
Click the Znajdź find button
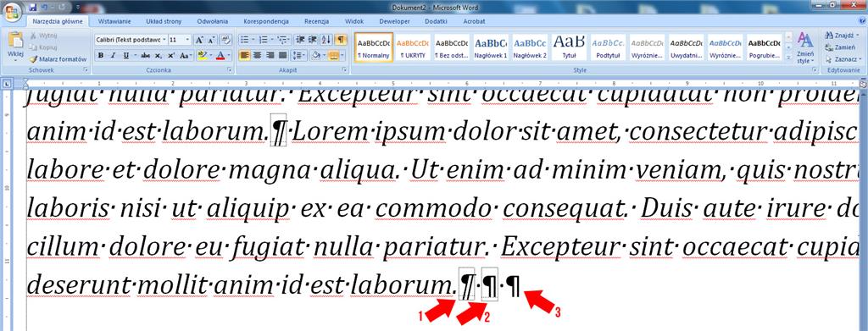pyautogui.click(x=842, y=35)
